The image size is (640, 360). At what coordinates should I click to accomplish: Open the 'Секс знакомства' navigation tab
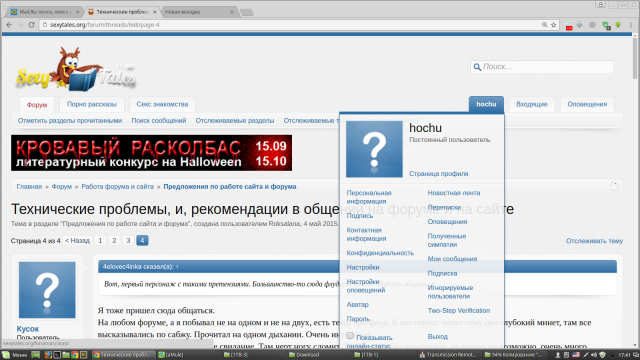click(x=162, y=104)
